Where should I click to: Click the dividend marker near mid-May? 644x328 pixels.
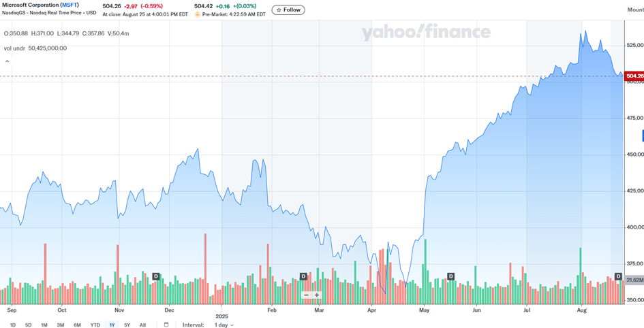pyautogui.click(x=450, y=276)
